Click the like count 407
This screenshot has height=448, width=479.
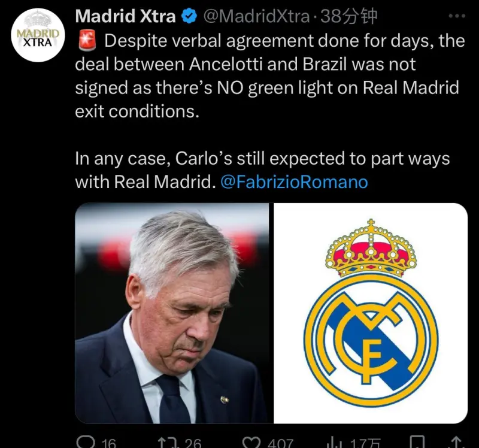pos(280,443)
